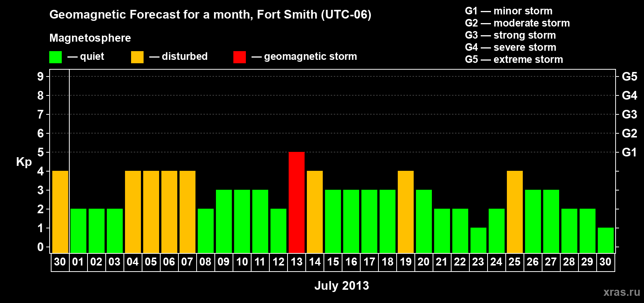Click the G4 label on right axis

629,95
